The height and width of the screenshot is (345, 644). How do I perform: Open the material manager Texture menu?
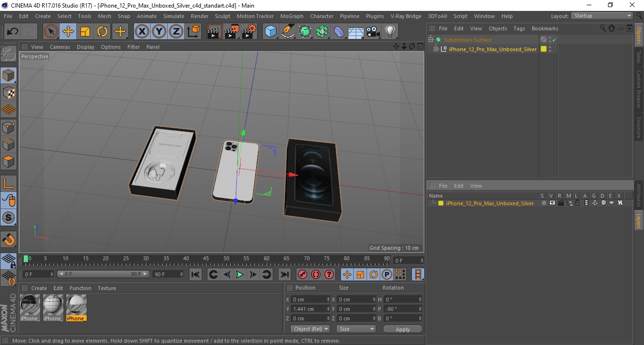click(x=107, y=288)
